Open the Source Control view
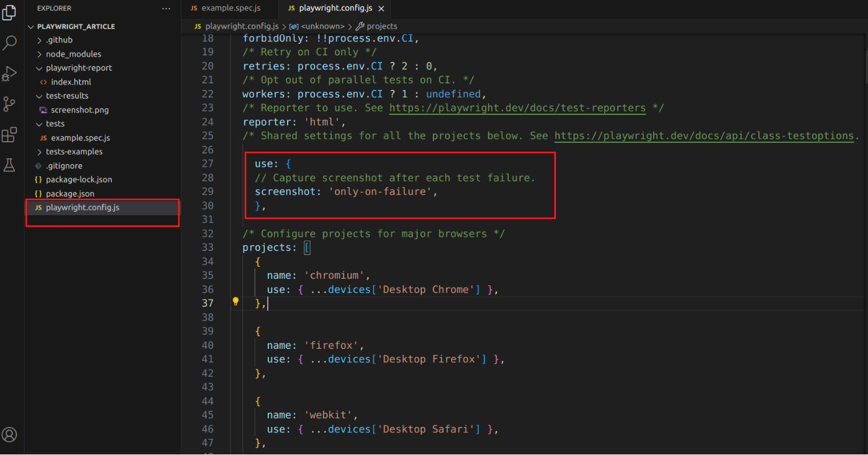 [9, 104]
